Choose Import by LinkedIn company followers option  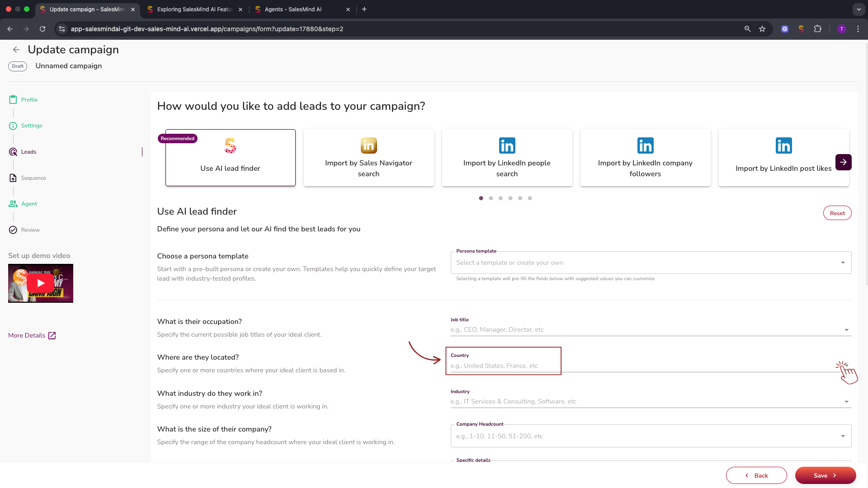(x=645, y=158)
